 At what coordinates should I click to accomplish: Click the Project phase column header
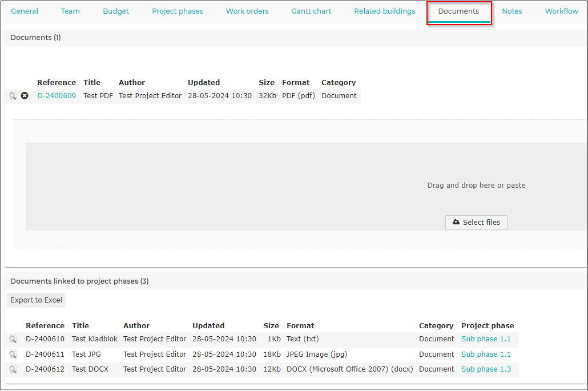point(488,326)
